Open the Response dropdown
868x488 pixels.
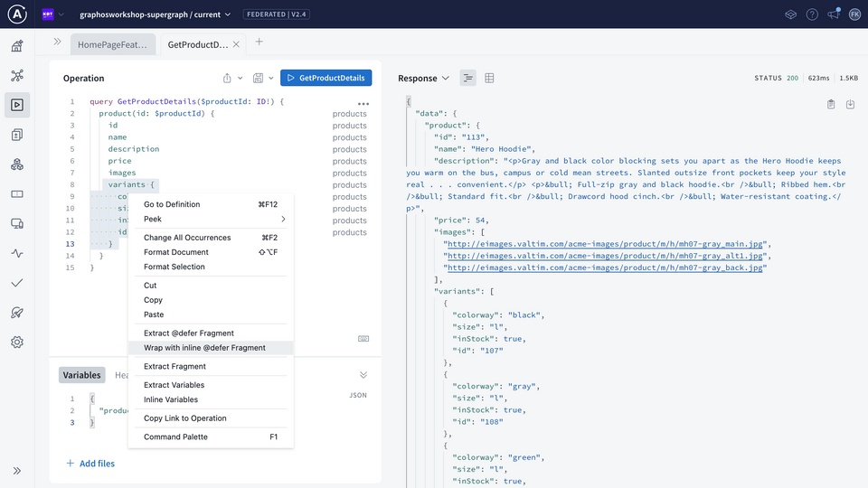(x=423, y=78)
